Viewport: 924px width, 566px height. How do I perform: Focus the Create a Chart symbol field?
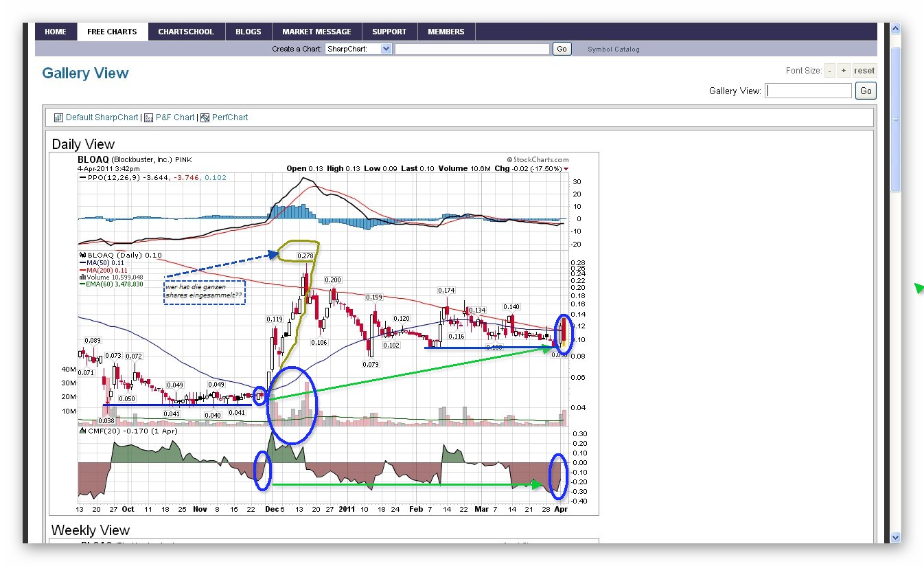(472, 49)
